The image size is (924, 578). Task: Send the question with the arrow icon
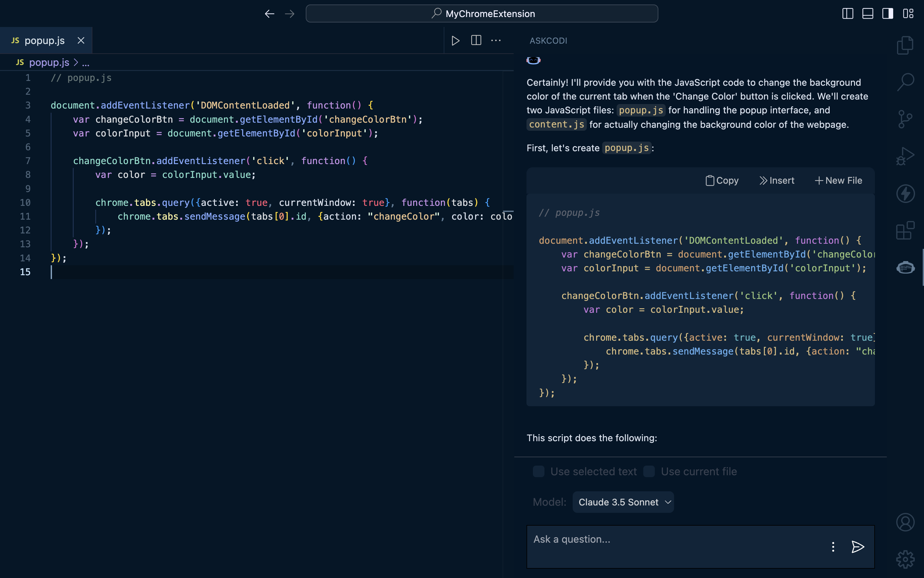[858, 547]
